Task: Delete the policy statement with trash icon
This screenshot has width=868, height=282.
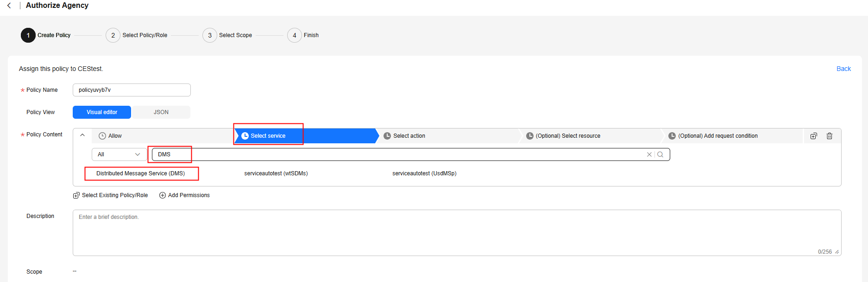Action: 830,136
